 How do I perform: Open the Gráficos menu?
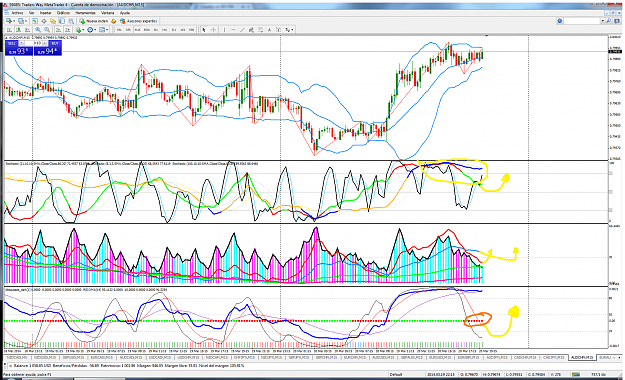pos(63,13)
